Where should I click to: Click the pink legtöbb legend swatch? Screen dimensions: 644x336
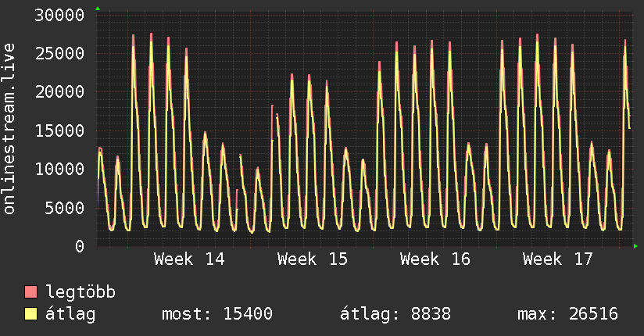tap(30, 291)
